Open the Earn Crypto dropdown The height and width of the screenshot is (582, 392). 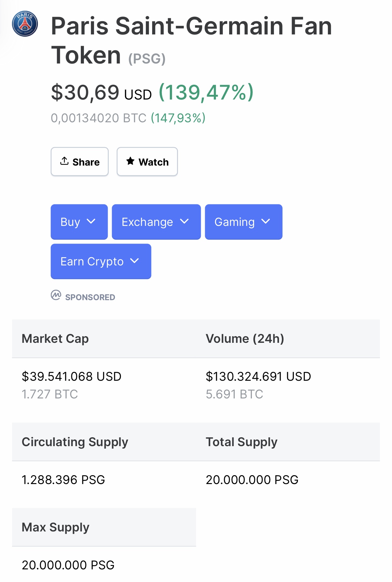[x=101, y=261]
